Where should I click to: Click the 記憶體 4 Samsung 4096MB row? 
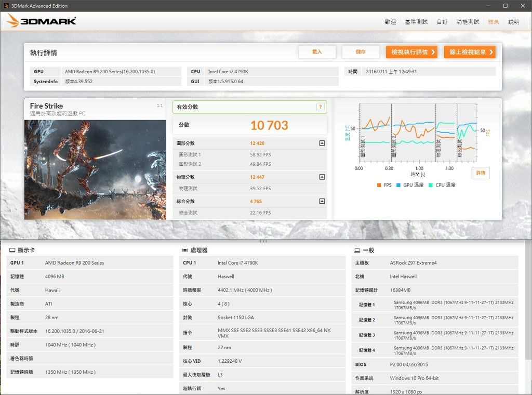435,350
